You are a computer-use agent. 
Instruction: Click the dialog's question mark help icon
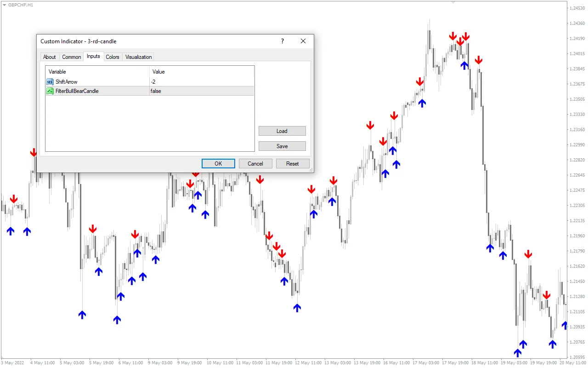282,41
